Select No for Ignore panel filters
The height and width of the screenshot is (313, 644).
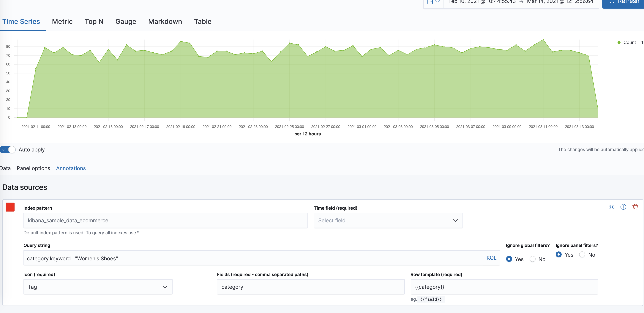tap(583, 254)
